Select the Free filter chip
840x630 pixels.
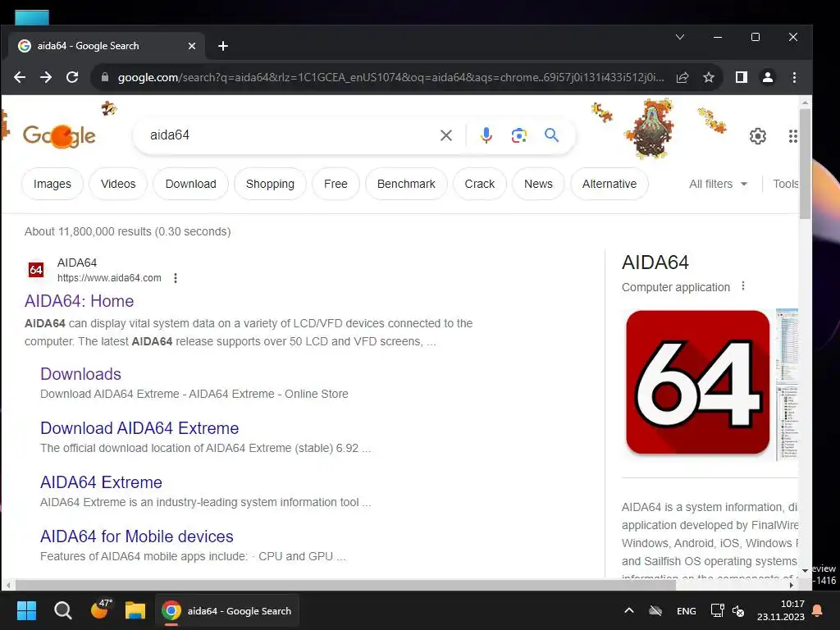pyautogui.click(x=336, y=184)
